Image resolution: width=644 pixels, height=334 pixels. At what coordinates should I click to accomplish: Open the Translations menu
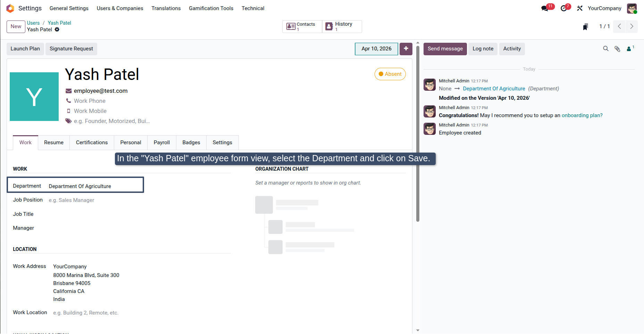(x=166, y=8)
